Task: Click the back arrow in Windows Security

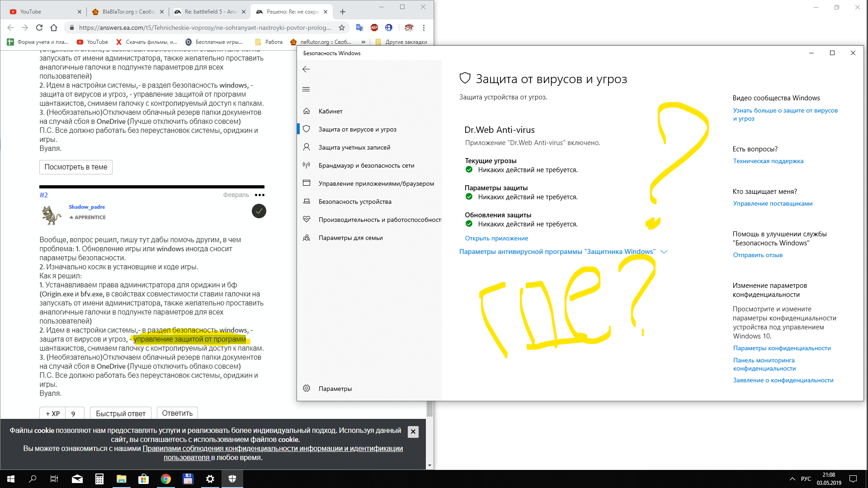Action: (306, 69)
